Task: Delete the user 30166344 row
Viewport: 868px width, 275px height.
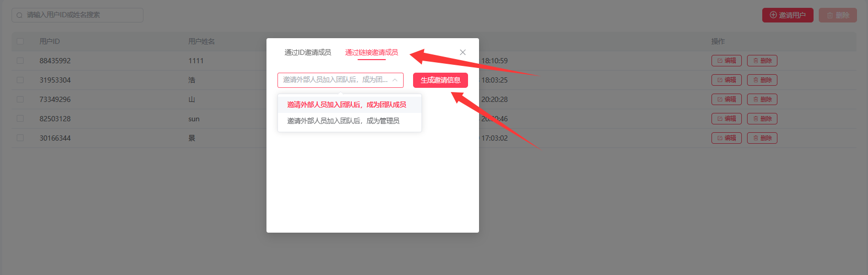Action: click(x=762, y=138)
